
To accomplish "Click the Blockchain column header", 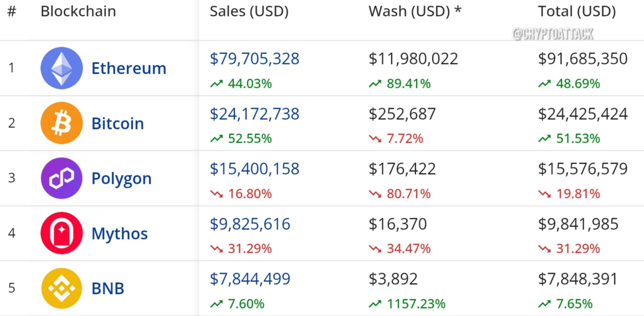I will [78, 12].
